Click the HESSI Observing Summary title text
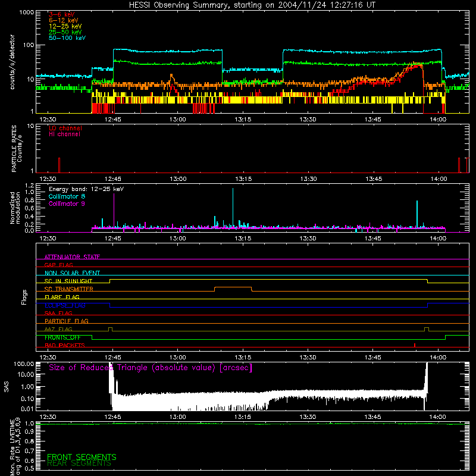476x476 pixels. pyautogui.click(x=252, y=5)
